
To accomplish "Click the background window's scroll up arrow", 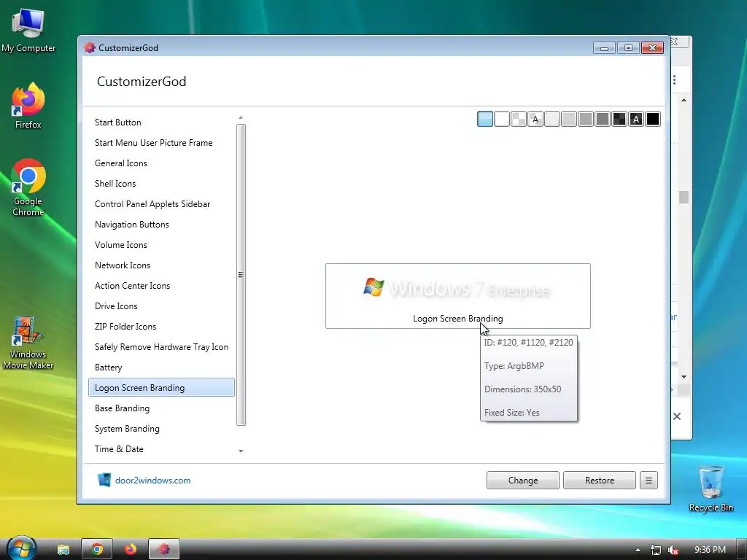I will pos(684,100).
